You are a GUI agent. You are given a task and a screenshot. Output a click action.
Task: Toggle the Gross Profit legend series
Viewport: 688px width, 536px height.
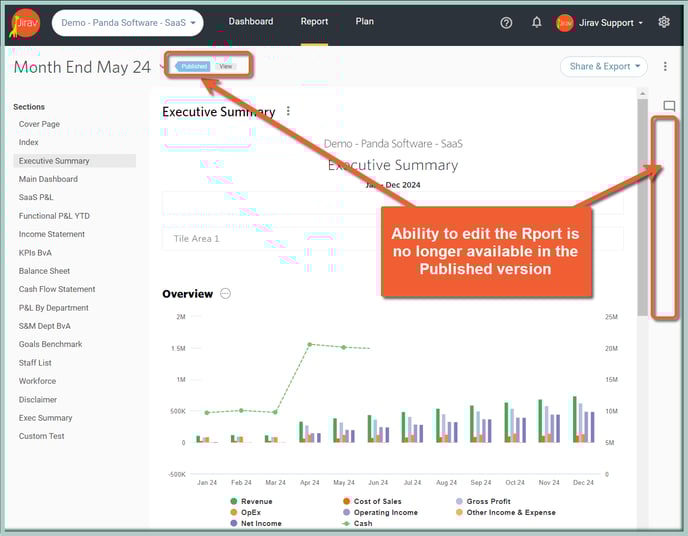pyautogui.click(x=484, y=501)
